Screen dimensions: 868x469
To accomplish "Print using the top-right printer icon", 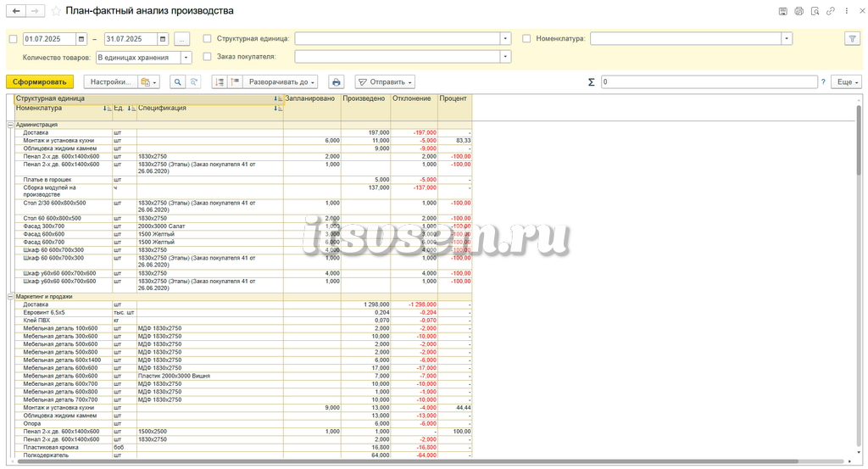I will (x=798, y=11).
